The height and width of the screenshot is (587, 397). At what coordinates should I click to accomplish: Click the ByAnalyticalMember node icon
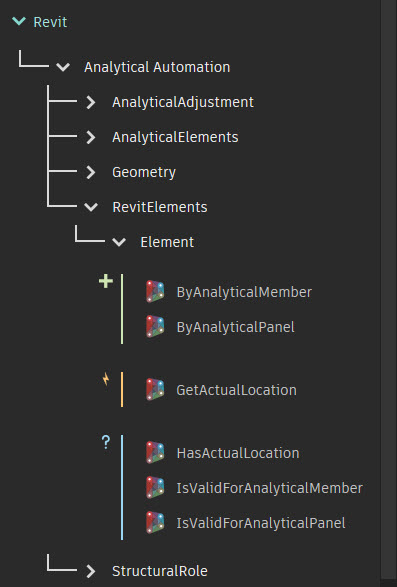point(155,292)
